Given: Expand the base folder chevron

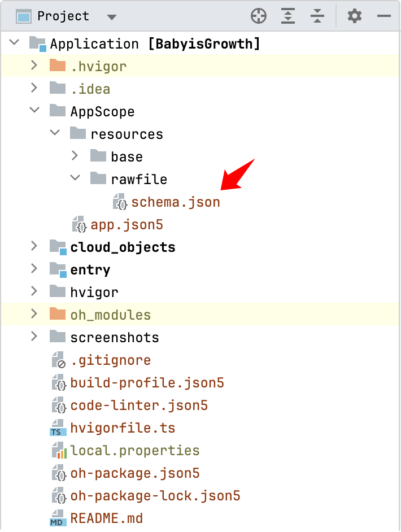Looking at the screenshot, I should click(75, 155).
